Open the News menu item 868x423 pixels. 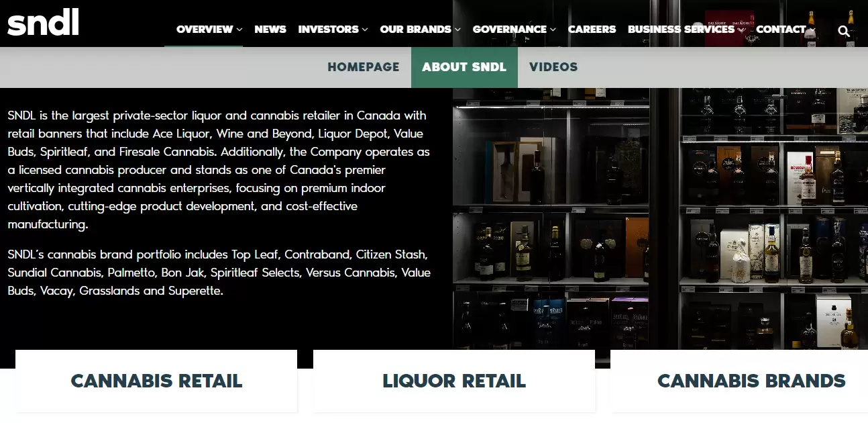click(x=270, y=30)
